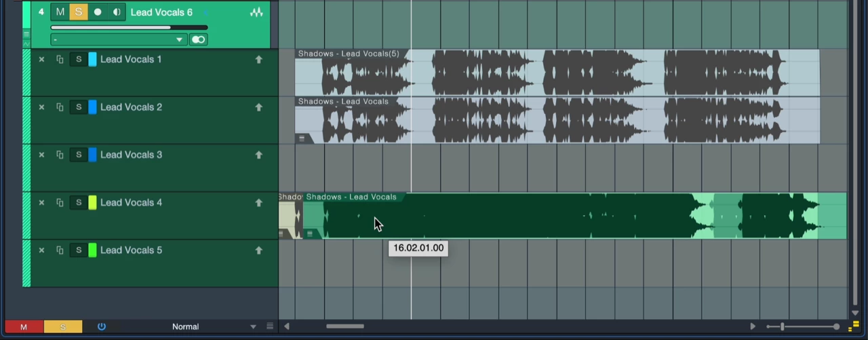This screenshot has width=868, height=340.
Task: Click the global Mute button in bottom bar
Action: click(x=24, y=327)
